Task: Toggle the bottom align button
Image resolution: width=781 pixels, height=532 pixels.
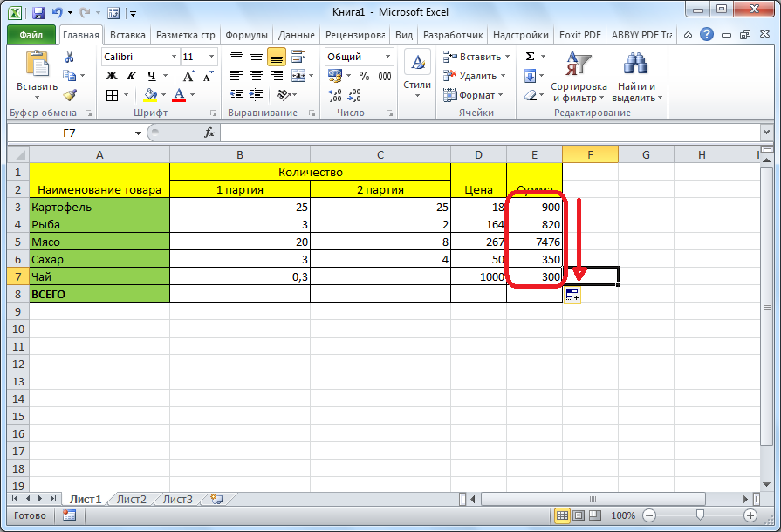Action: [x=277, y=57]
